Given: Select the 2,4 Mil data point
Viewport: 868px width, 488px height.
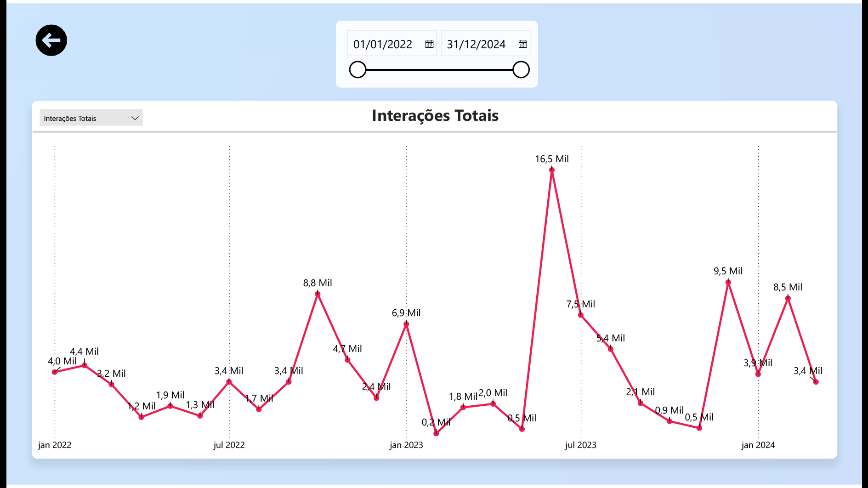Looking at the screenshot, I should coord(376,398).
